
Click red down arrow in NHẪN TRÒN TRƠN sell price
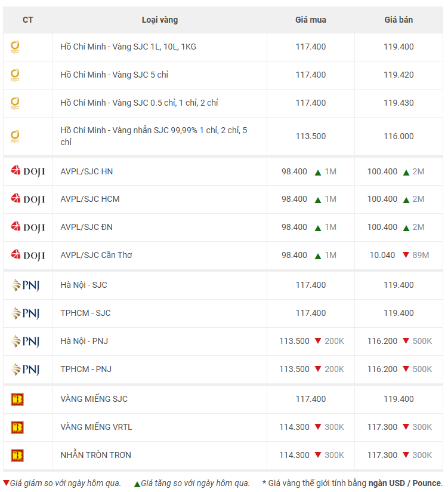coord(406,454)
